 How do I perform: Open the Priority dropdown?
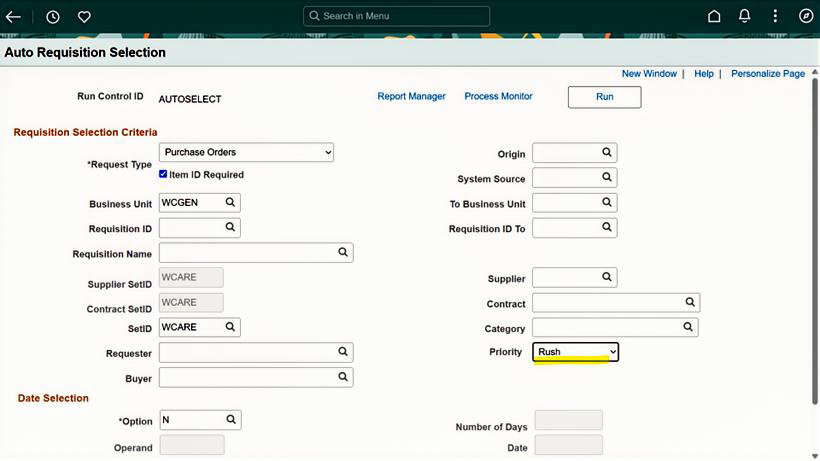tap(575, 352)
